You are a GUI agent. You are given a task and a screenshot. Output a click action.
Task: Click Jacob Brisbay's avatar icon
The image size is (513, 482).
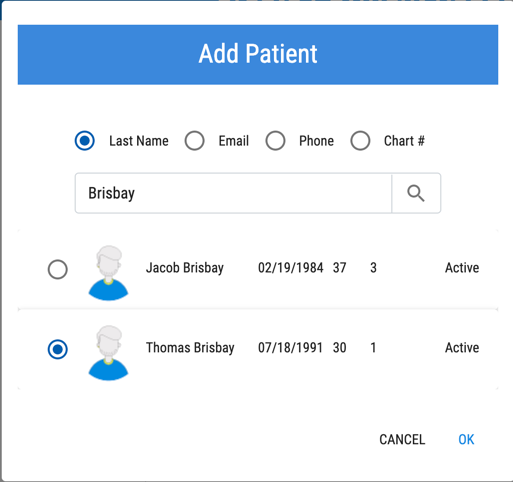pos(108,273)
